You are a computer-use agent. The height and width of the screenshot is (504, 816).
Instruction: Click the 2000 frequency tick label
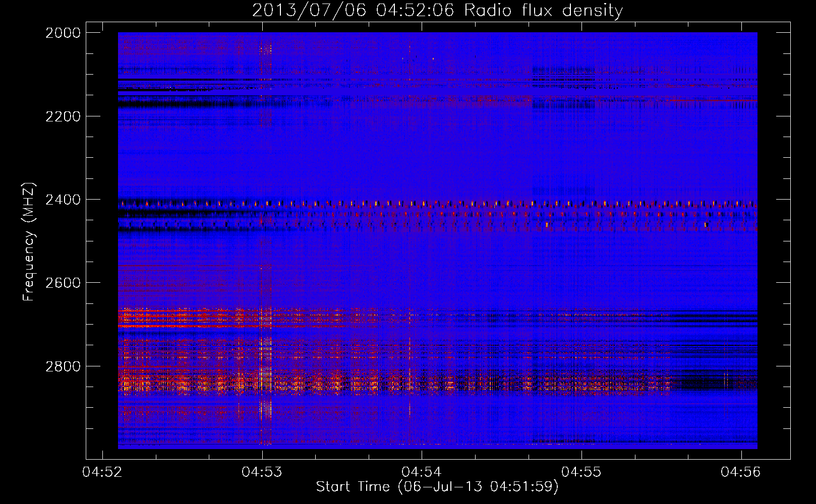coord(63,33)
